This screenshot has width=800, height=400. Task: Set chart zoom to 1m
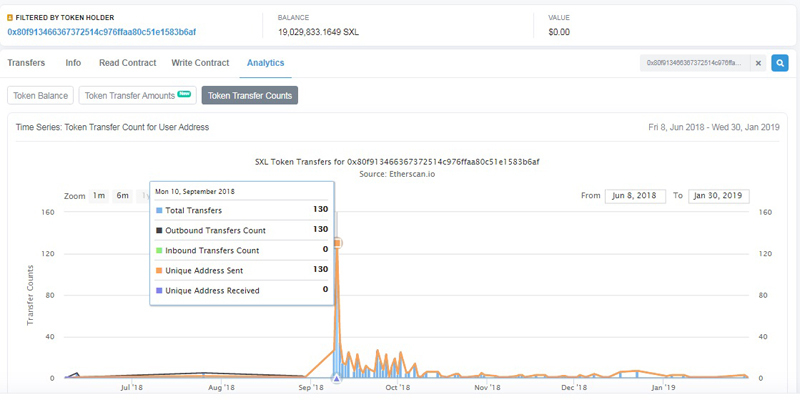click(99, 196)
